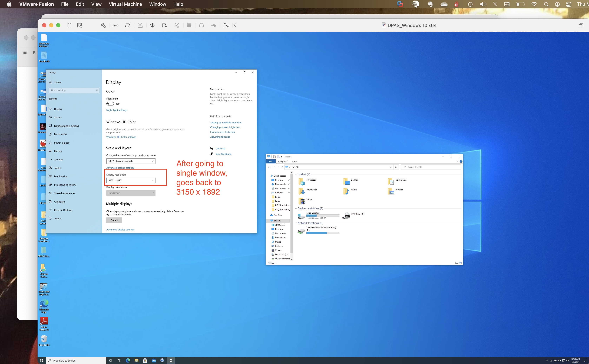Open the Virtual Machine menu
The image size is (589, 364).
pos(125,4)
